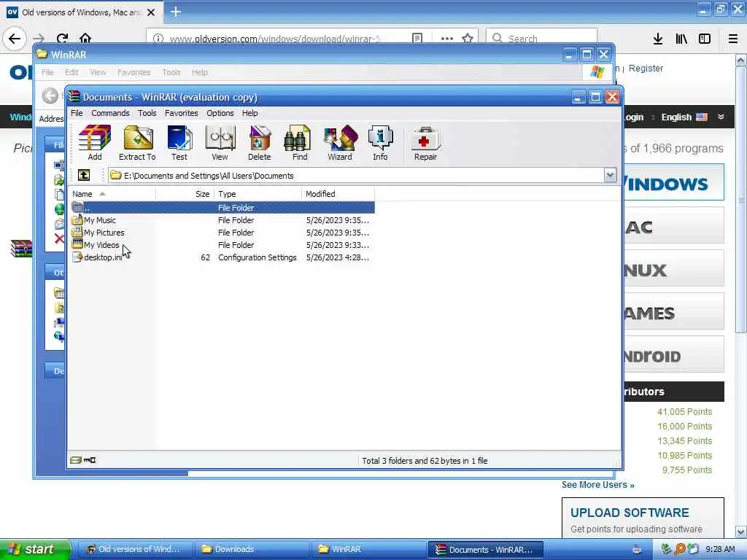Click the Firefox back arrow button

click(15, 39)
